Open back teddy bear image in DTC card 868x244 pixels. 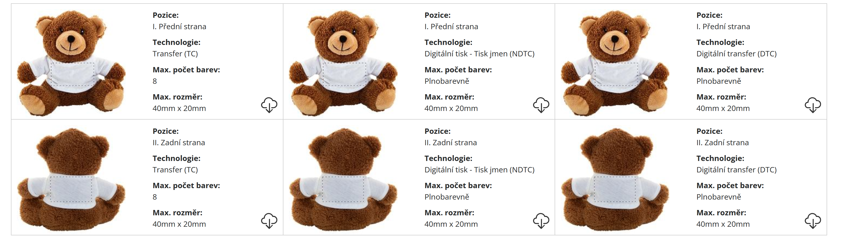point(615,179)
